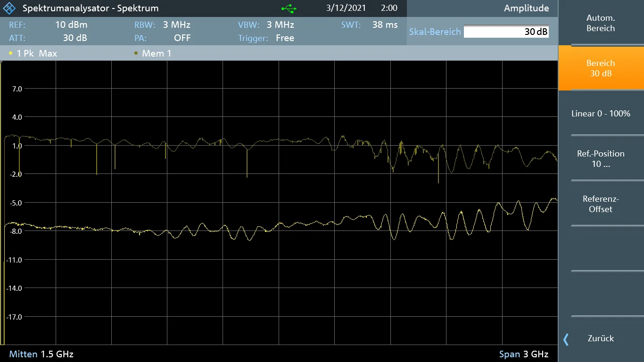The height and width of the screenshot is (362, 644).
Task: Click the -11.0 y-axis label
Action: [14, 260]
